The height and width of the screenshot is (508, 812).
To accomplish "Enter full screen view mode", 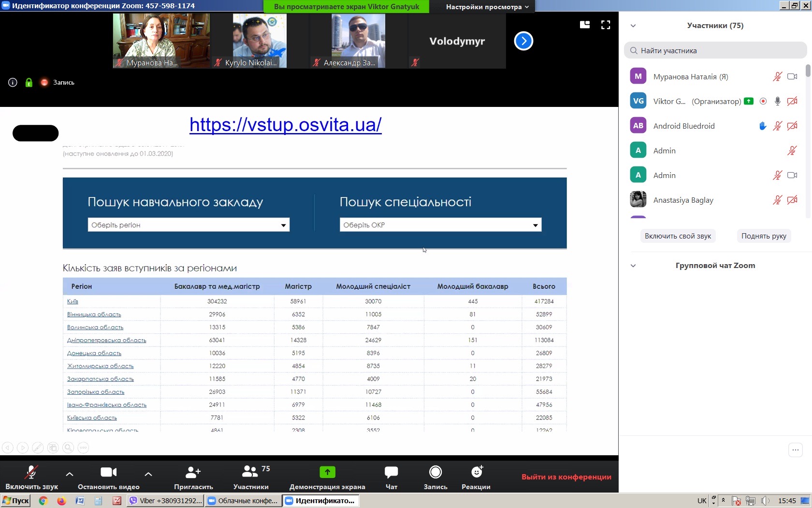I will [606, 25].
